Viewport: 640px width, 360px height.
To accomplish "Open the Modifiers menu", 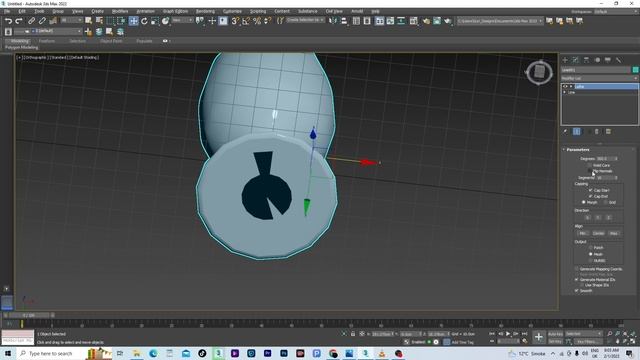I will point(120,11).
